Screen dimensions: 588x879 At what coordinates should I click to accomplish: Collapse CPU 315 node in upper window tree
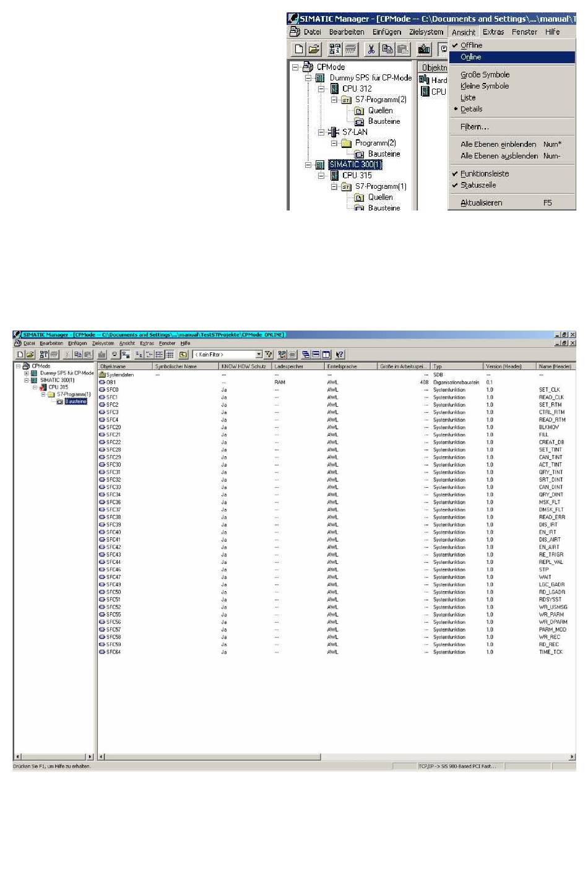321,175
